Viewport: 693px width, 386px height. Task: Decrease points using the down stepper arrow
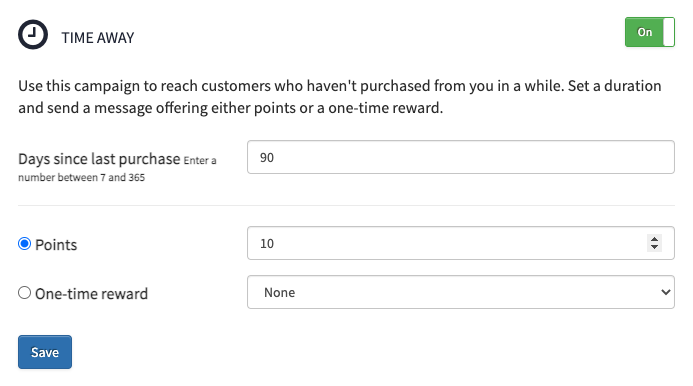(654, 247)
